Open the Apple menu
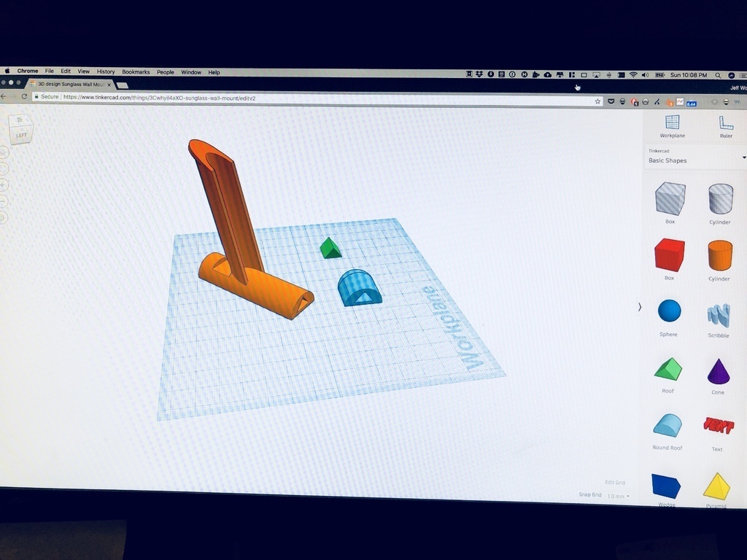Image resolution: width=747 pixels, height=560 pixels. pyautogui.click(x=7, y=71)
